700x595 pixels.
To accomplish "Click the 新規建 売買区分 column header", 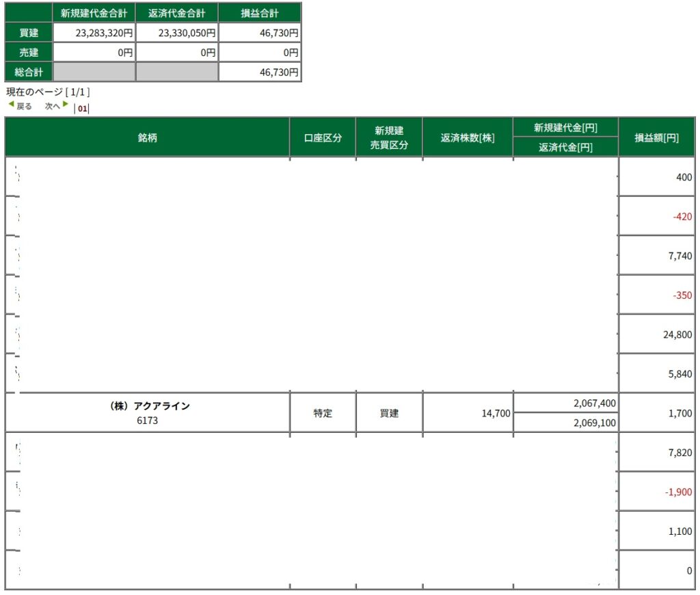I will pos(389,137).
